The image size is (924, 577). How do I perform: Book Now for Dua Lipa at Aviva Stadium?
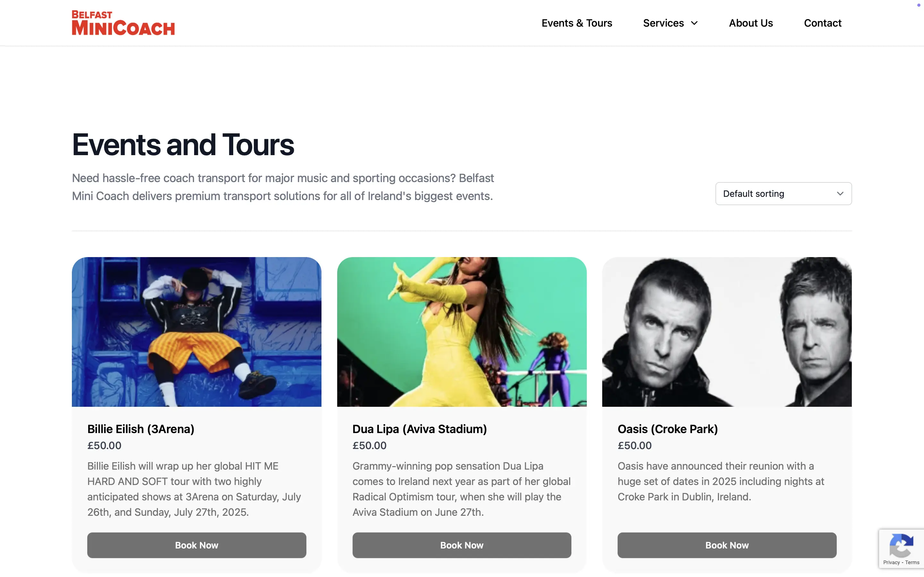461,545
